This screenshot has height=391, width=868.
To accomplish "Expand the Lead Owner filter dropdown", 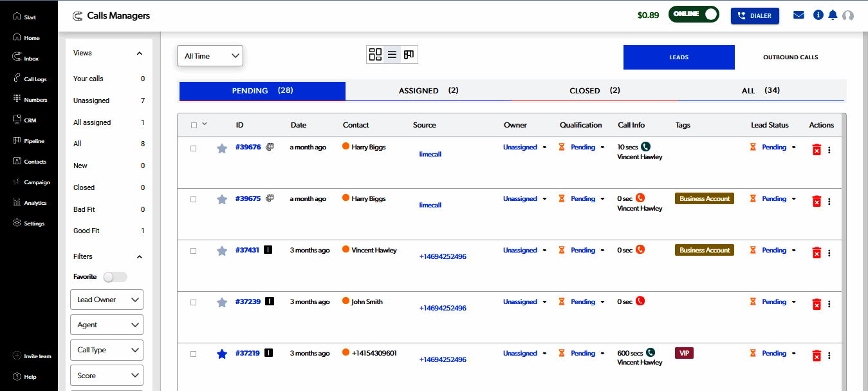I will (x=106, y=300).
